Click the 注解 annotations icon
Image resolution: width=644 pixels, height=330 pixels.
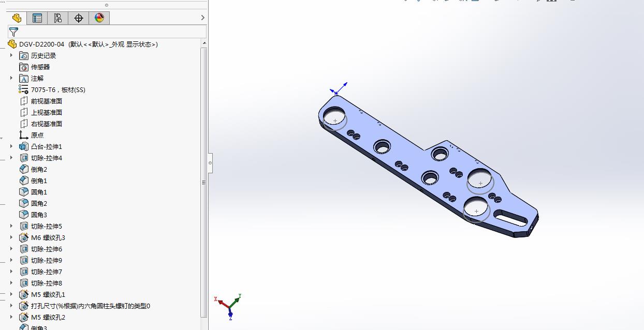click(24, 78)
